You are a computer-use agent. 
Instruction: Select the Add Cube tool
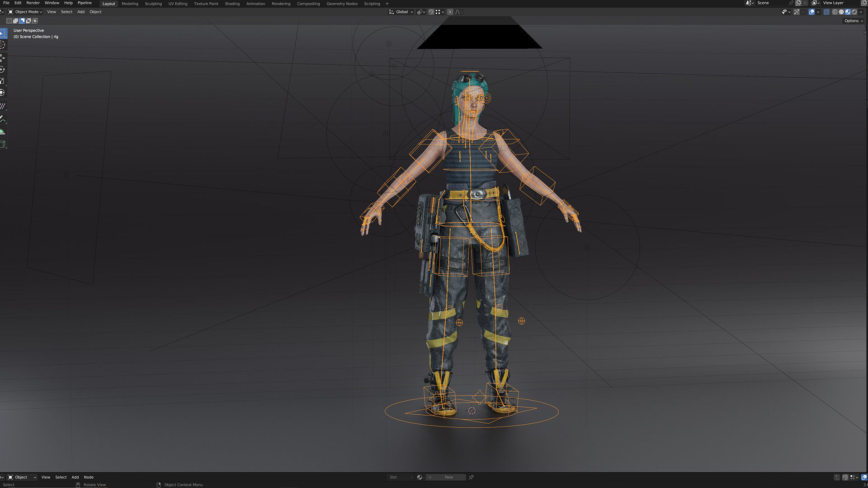pyautogui.click(x=2, y=144)
